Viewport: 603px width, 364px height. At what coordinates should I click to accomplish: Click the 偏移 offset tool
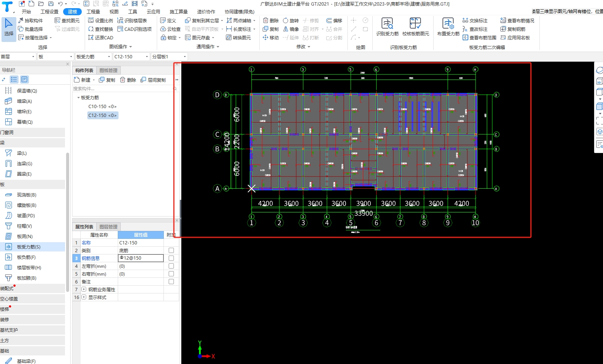click(334, 20)
